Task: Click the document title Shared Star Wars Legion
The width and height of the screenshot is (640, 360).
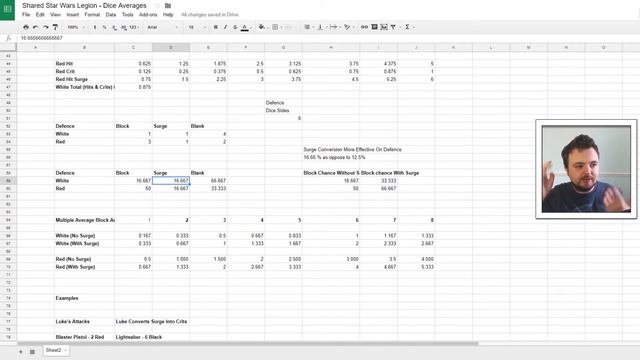Action: point(84,6)
